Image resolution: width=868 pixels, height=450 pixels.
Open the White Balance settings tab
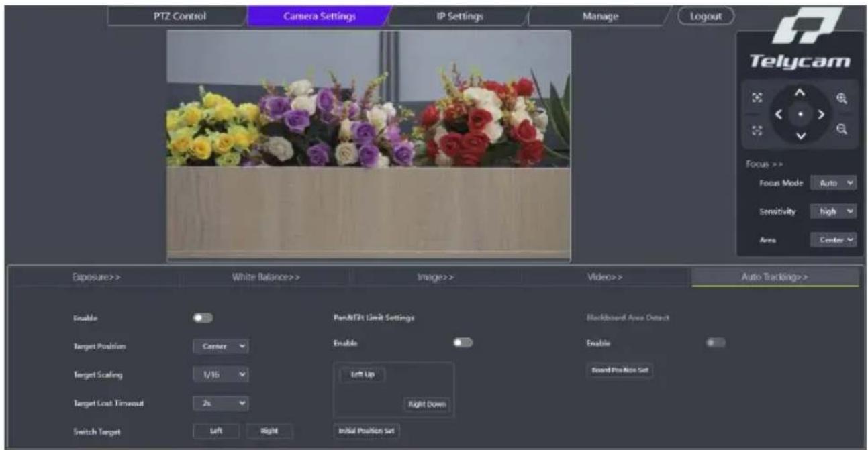coord(266,276)
